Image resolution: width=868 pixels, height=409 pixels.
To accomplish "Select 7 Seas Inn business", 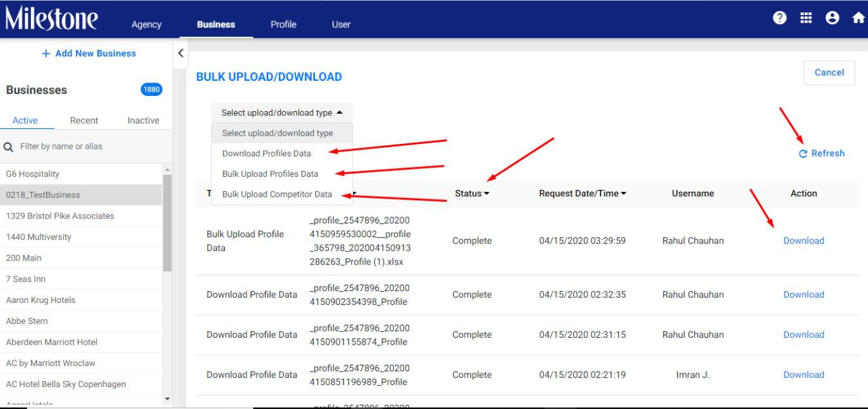I will [x=81, y=279].
